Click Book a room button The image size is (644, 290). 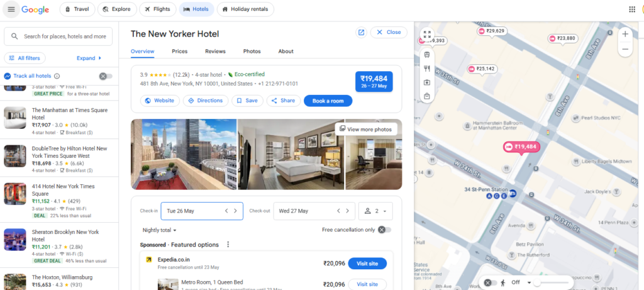click(x=328, y=101)
